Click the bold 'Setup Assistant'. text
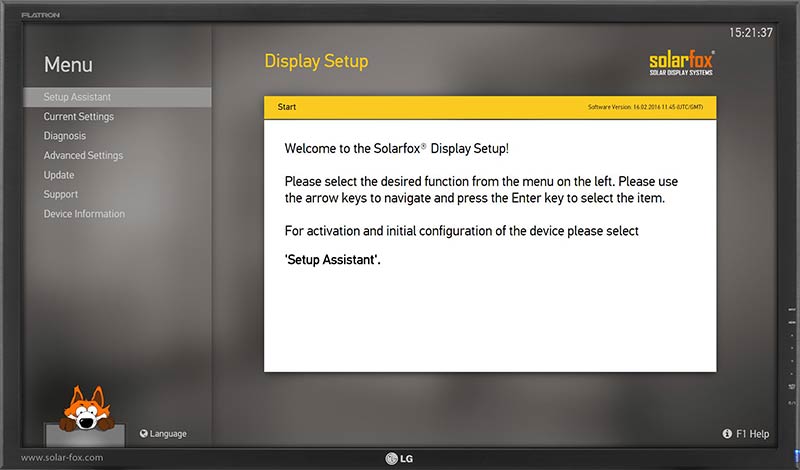Screen dimensions: 800x470 click(x=333, y=260)
